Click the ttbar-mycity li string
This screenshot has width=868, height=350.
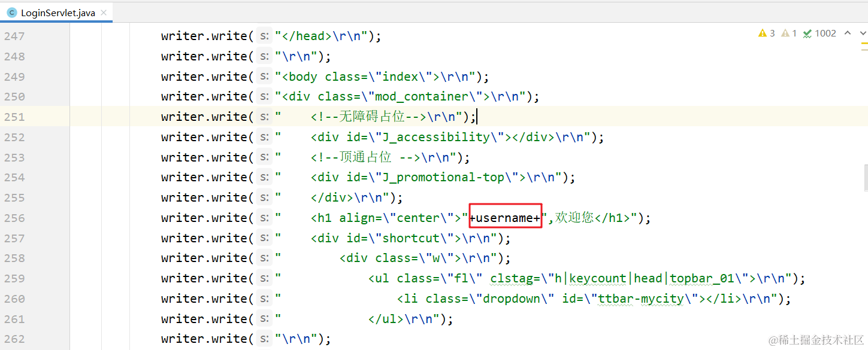[527, 299]
